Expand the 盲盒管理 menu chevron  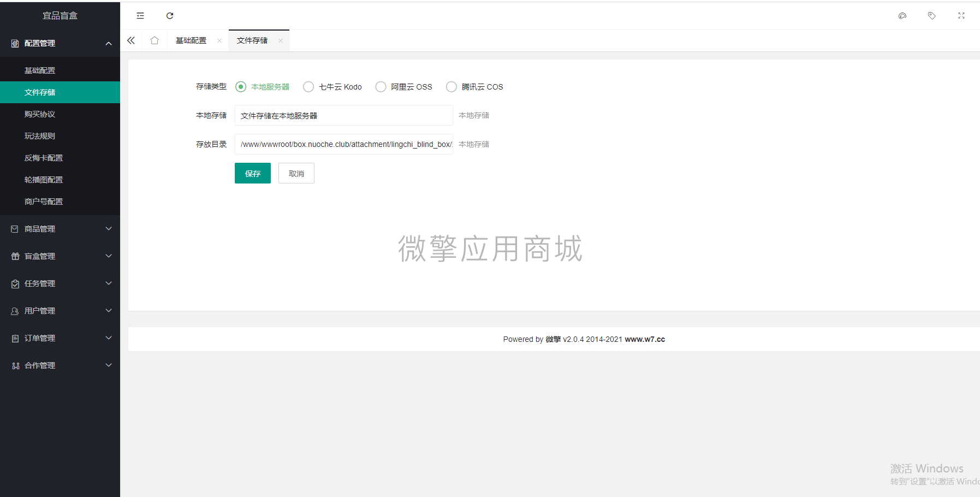(x=109, y=256)
